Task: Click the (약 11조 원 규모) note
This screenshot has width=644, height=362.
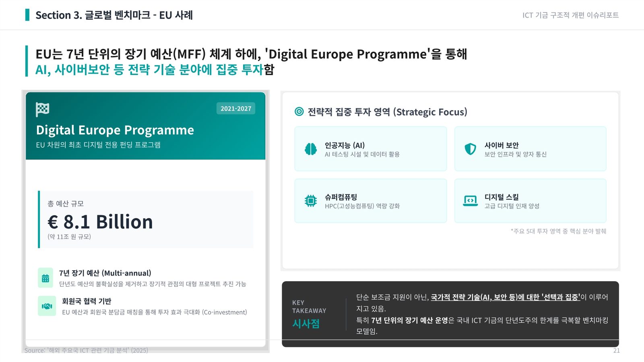Action: coord(69,237)
